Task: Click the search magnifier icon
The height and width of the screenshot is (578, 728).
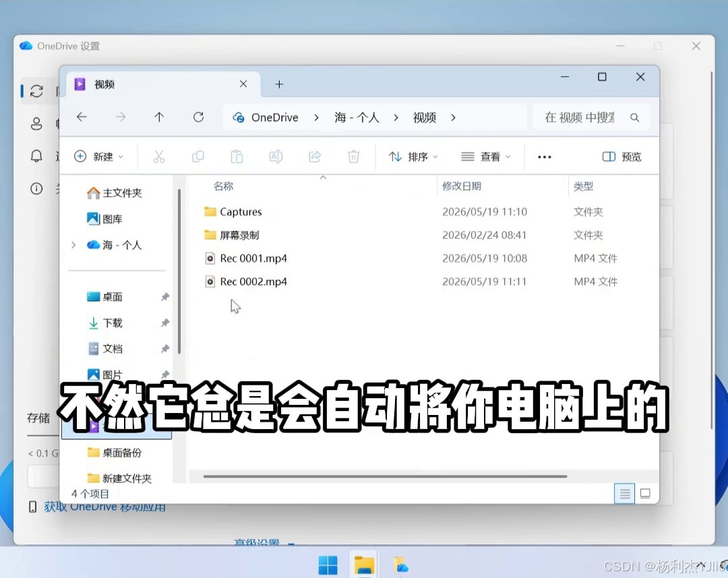Action: [635, 117]
